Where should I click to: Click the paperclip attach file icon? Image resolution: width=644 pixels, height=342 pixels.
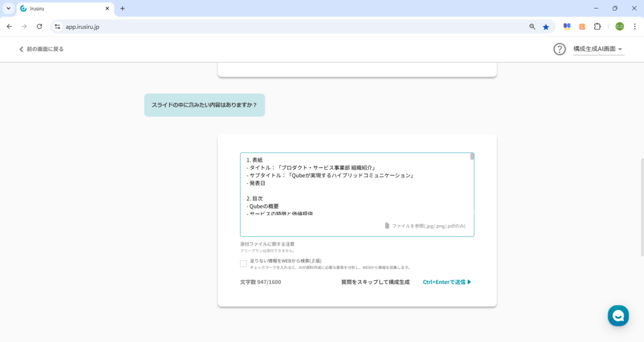pyautogui.click(x=387, y=226)
